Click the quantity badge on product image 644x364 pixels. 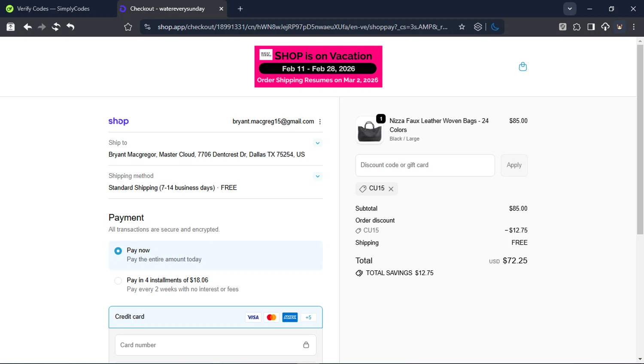point(381,119)
